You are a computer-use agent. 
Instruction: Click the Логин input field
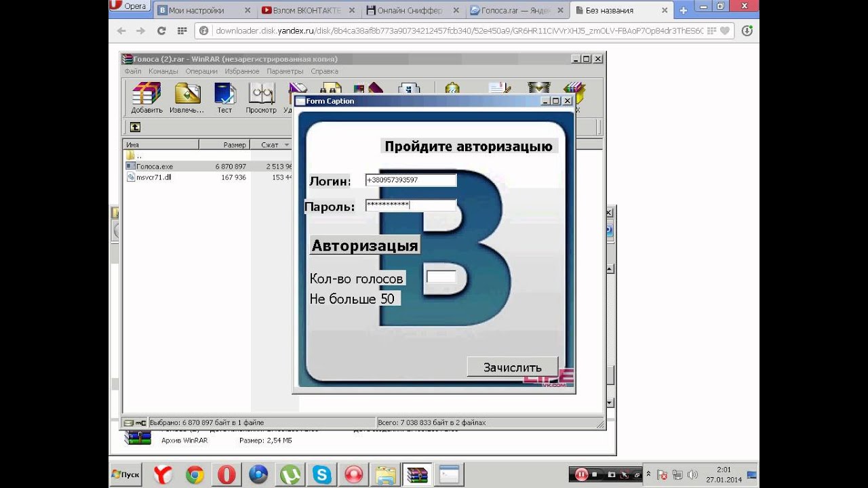[411, 180]
